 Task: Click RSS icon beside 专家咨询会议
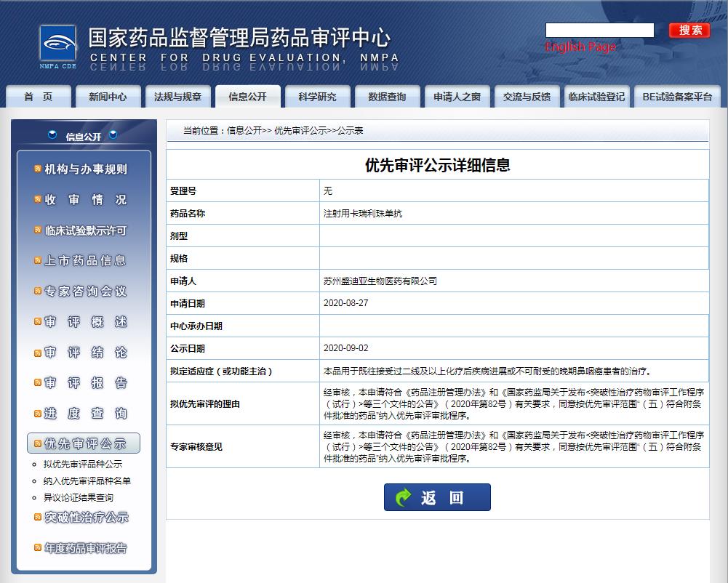coord(38,291)
